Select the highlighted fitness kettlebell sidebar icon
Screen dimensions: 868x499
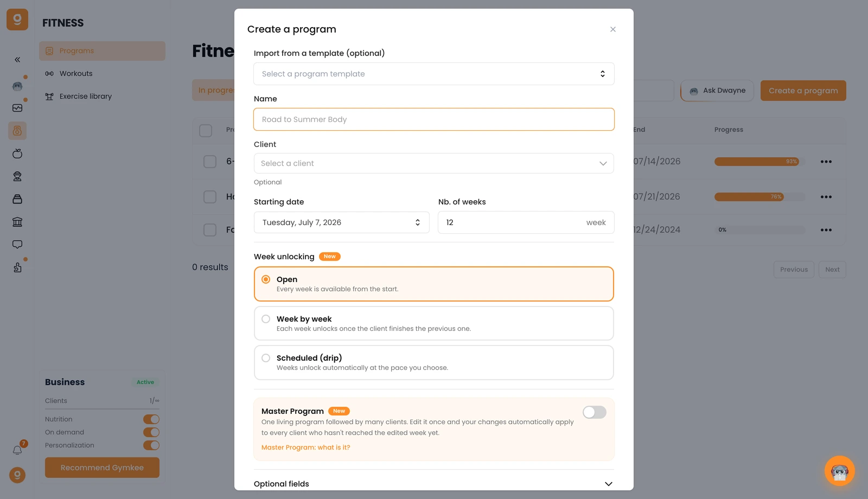click(17, 131)
